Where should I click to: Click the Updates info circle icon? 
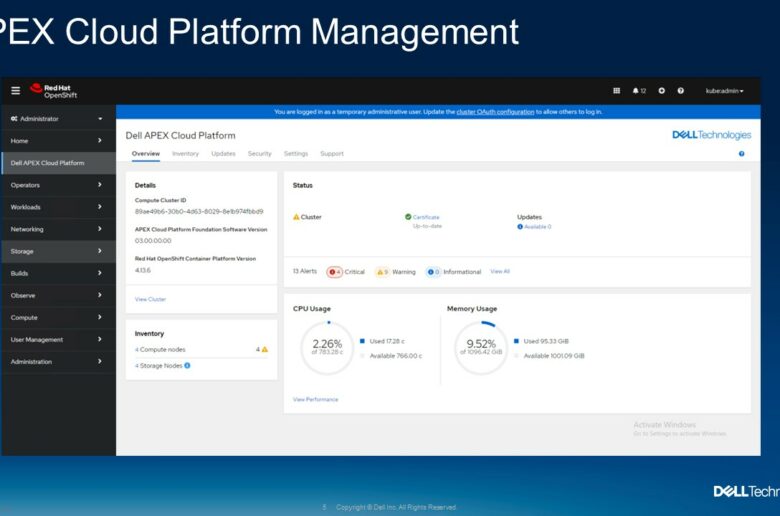pos(520,226)
